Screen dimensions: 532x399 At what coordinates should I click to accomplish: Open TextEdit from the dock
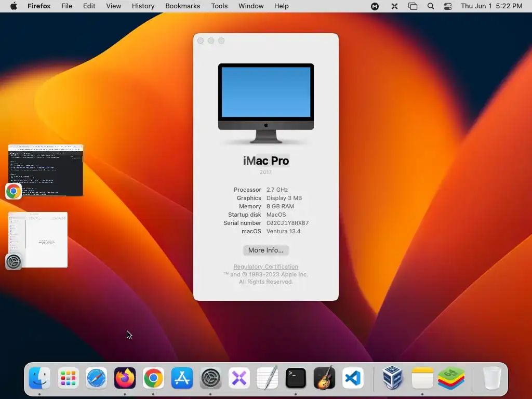[x=268, y=378]
